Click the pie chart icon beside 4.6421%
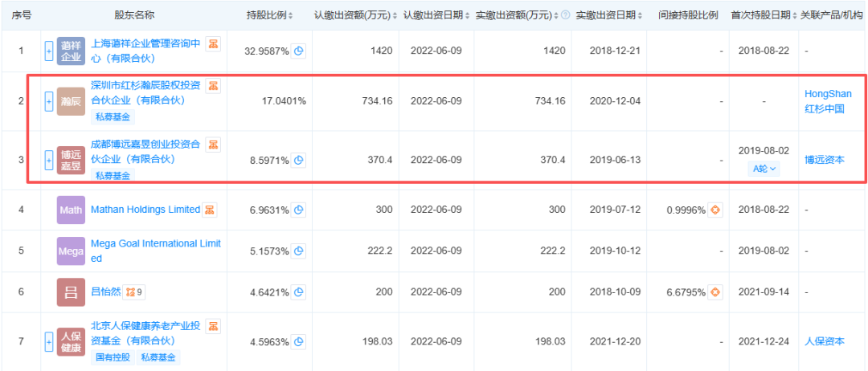Image resolution: width=868 pixels, height=371 pixels. pyautogui.click(x=299, y=292)
